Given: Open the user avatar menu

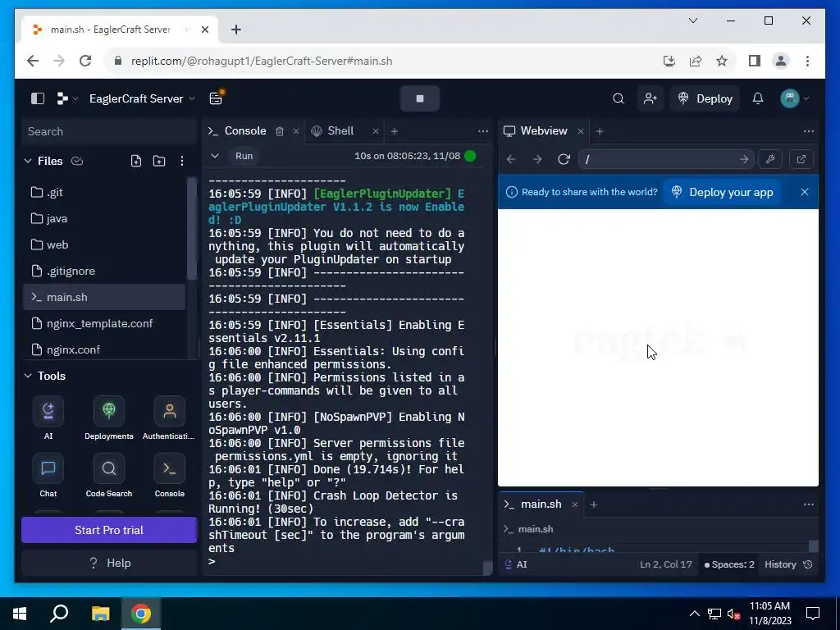Looking at the screenshot, I should pos(795,98).
